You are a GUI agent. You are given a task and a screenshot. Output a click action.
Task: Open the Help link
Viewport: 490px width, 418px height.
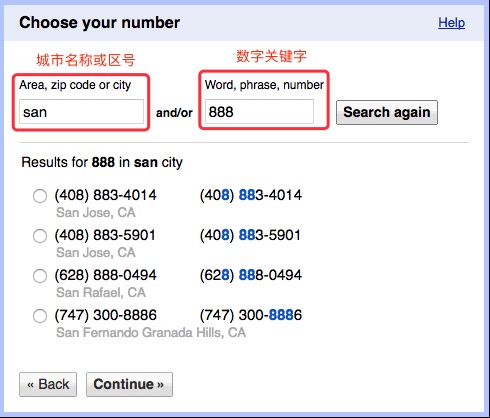click(451, 23)
